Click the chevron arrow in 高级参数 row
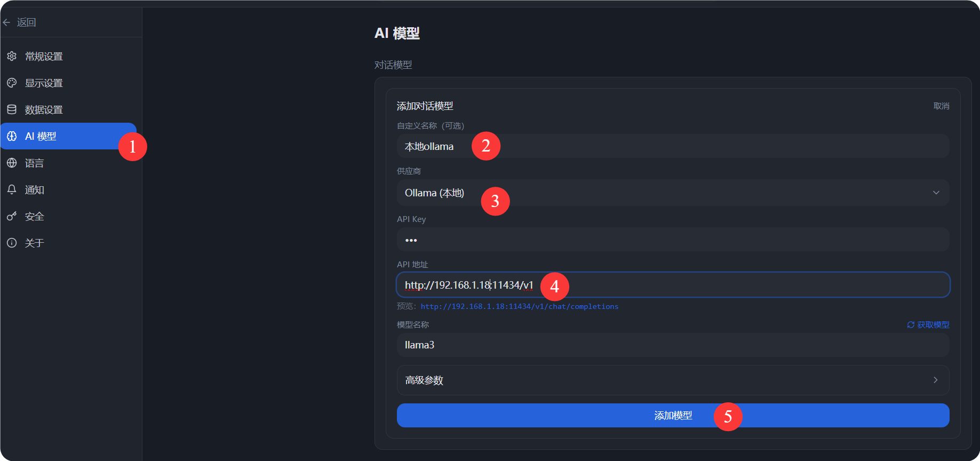Viewport: 980px width, 461px height. (935, 380)
